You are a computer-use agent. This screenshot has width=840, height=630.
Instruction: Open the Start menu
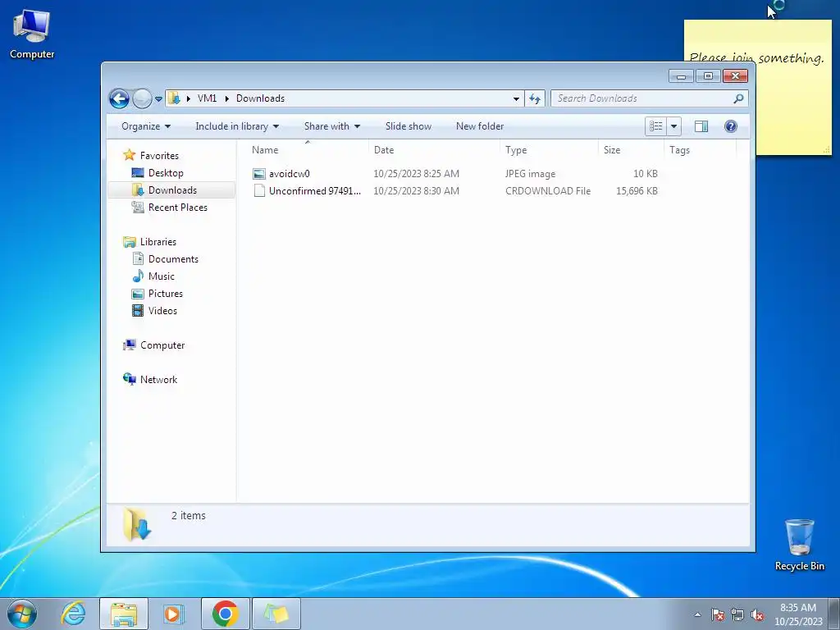coord(22,614)
